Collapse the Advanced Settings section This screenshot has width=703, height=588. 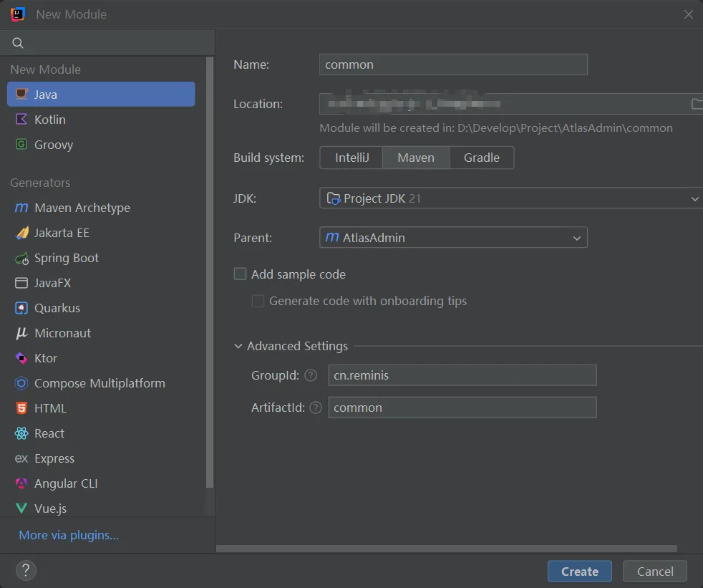pos(238,346)
